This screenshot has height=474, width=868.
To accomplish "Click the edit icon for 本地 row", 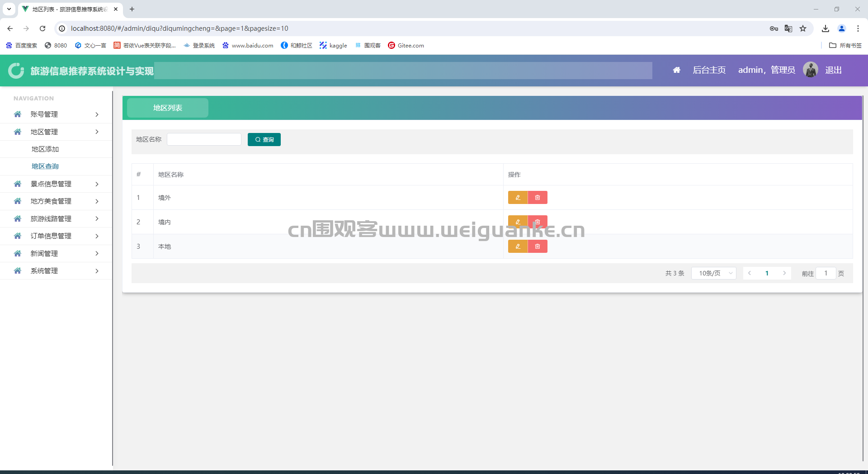I will [x=518, y=246].
